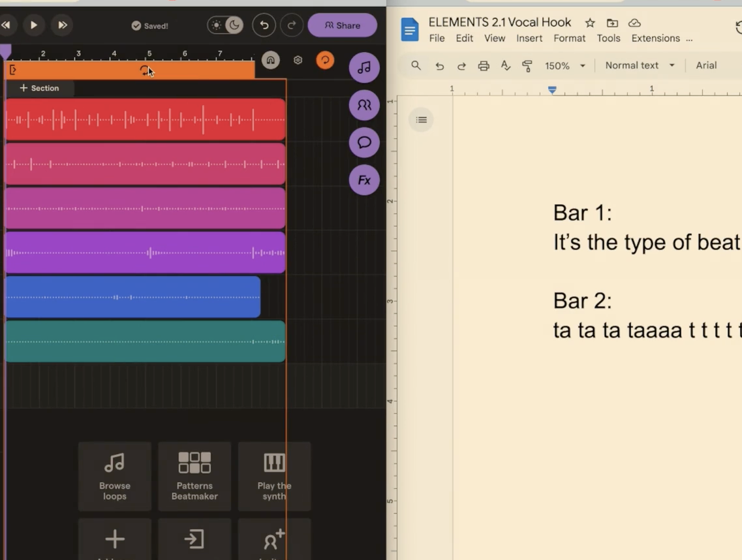Open Google Docs home icon
This screenshot has height=560, width=742.
point(410,30)
